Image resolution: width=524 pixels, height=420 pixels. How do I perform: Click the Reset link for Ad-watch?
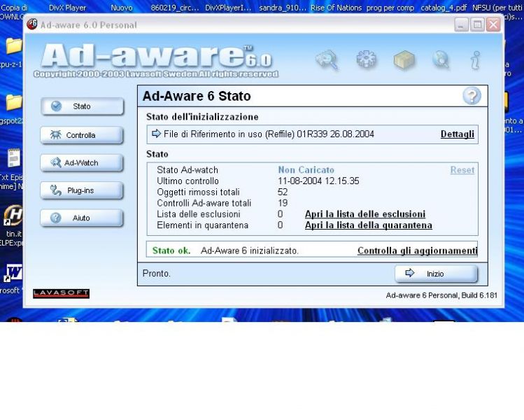462,170
